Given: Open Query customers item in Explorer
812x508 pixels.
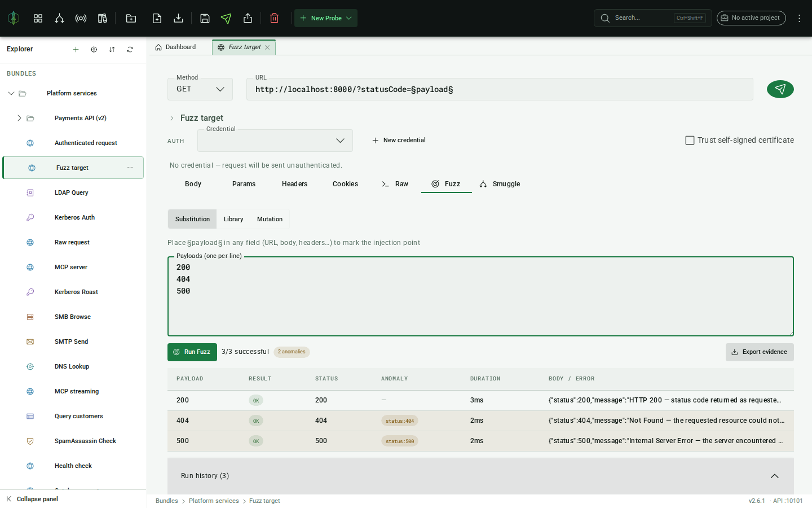Looking at the screenshot, I should (x=73, y=416).
